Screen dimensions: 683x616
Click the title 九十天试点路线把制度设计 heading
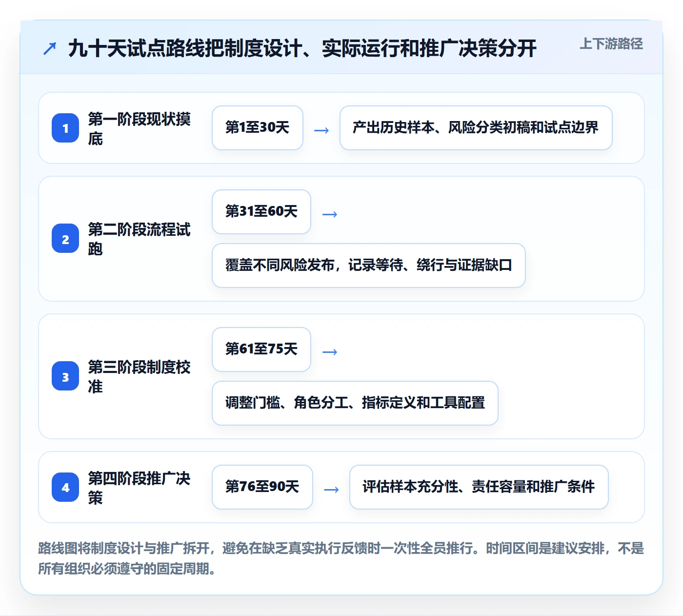click(x=302, y=48)
